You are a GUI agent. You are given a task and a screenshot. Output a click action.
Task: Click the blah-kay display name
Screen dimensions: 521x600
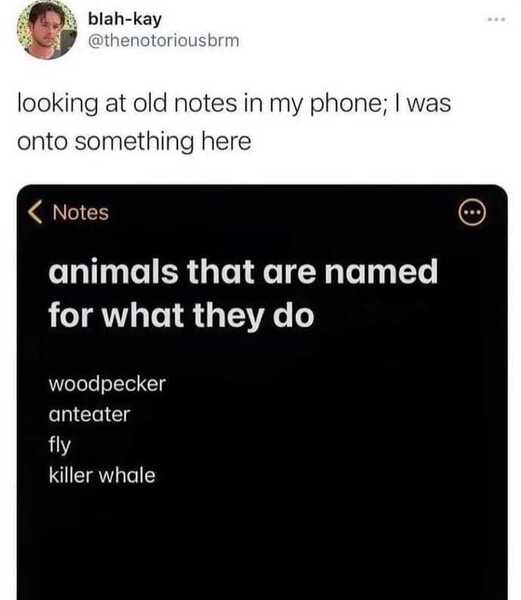pyautogui.click(x=125, y=19)
